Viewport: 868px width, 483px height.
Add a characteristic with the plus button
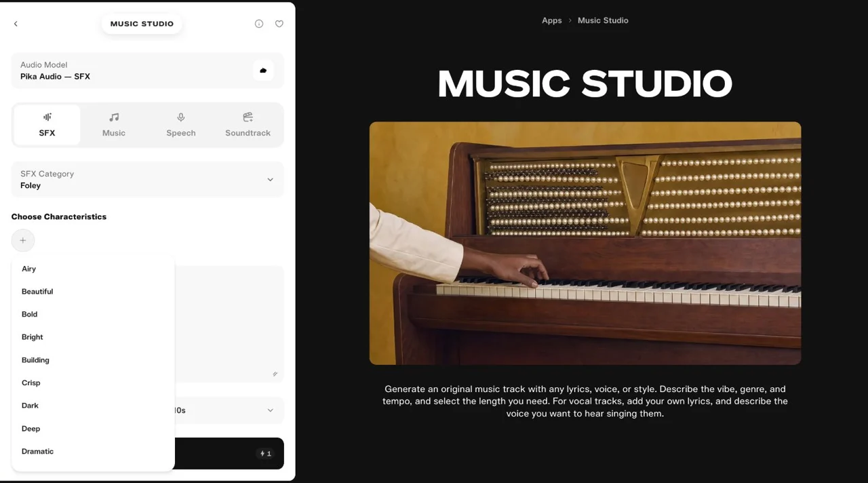pos(23,240)
